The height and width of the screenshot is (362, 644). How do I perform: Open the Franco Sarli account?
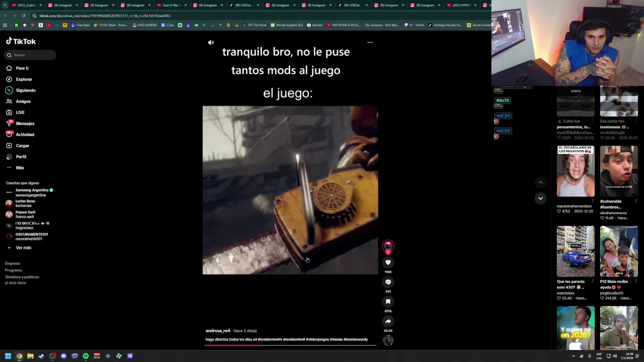pyautogui.click(x=21, y=215)
